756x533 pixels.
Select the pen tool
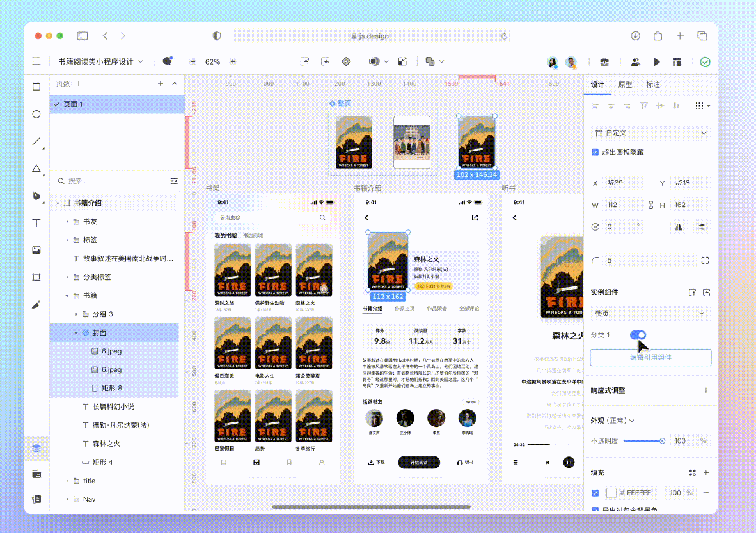pyautogui.click(x=36, y=196)
